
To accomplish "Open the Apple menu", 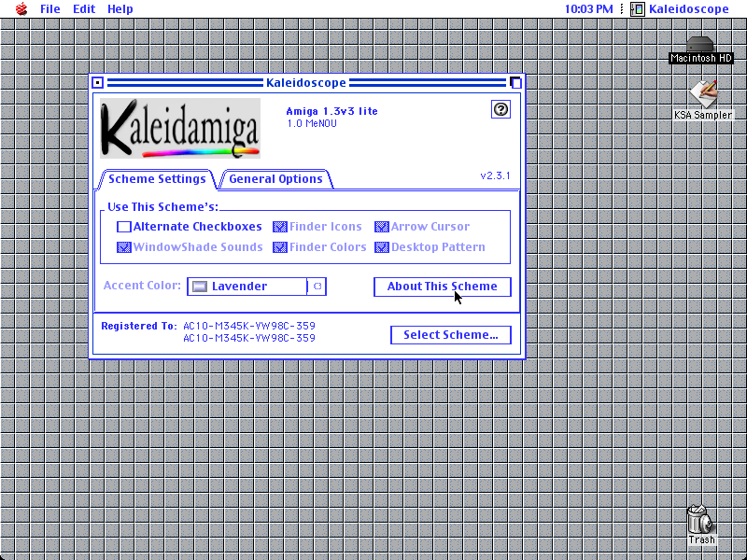I will (x=21, y=9).
